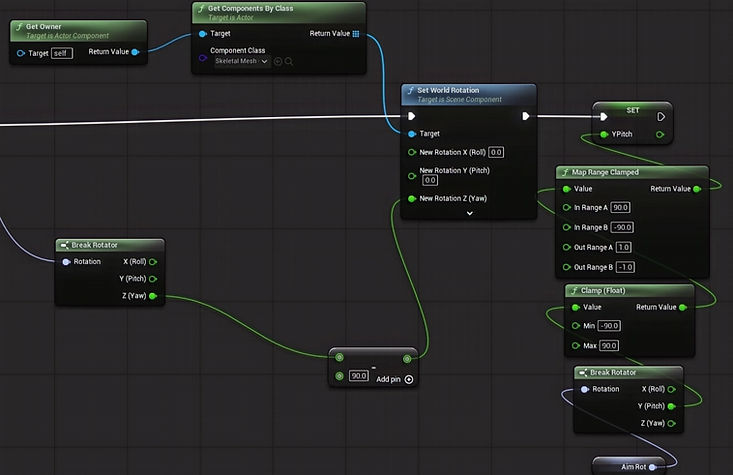The height and width of the screenshot is (475, 733).
Task: Click array Return Value pin of Get Components By Class
Action: click(x=356, y=34)
